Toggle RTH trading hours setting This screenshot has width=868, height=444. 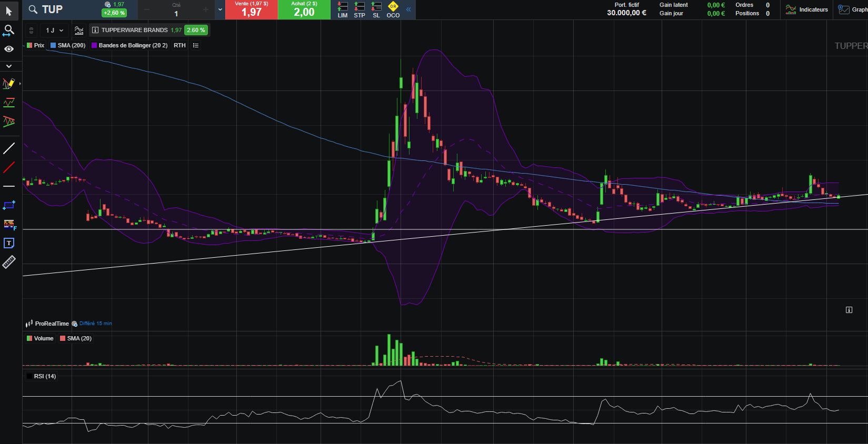pyautogui.click(x=179, y=46)
